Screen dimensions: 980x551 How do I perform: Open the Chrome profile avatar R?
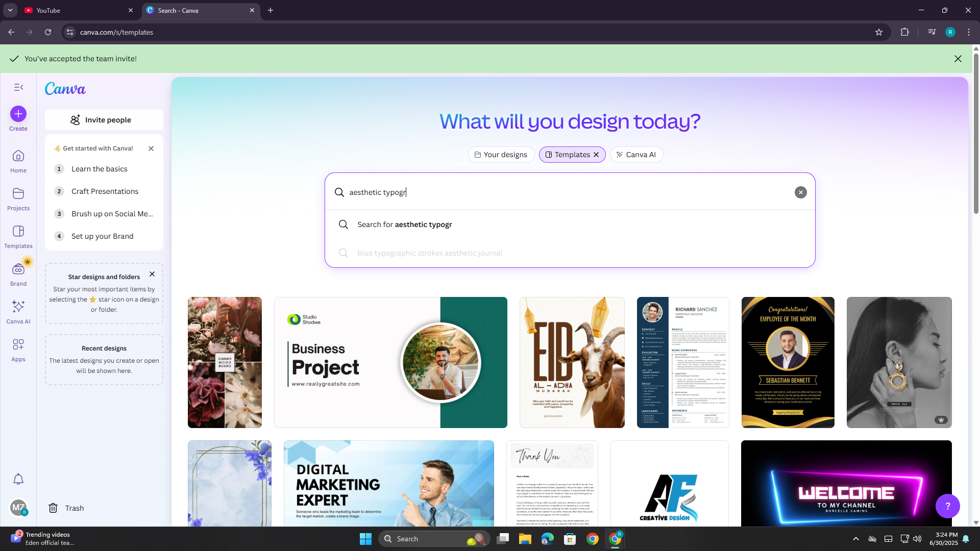pyautogui.click(x=950, y=32)
